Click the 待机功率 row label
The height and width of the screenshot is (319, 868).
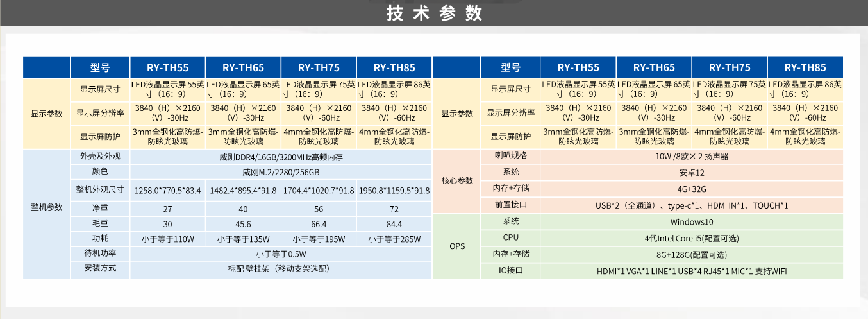pos(100,254)
